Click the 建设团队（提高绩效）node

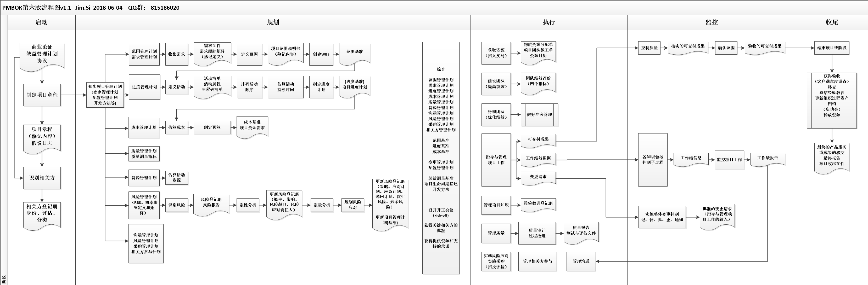tap(496, 83)
